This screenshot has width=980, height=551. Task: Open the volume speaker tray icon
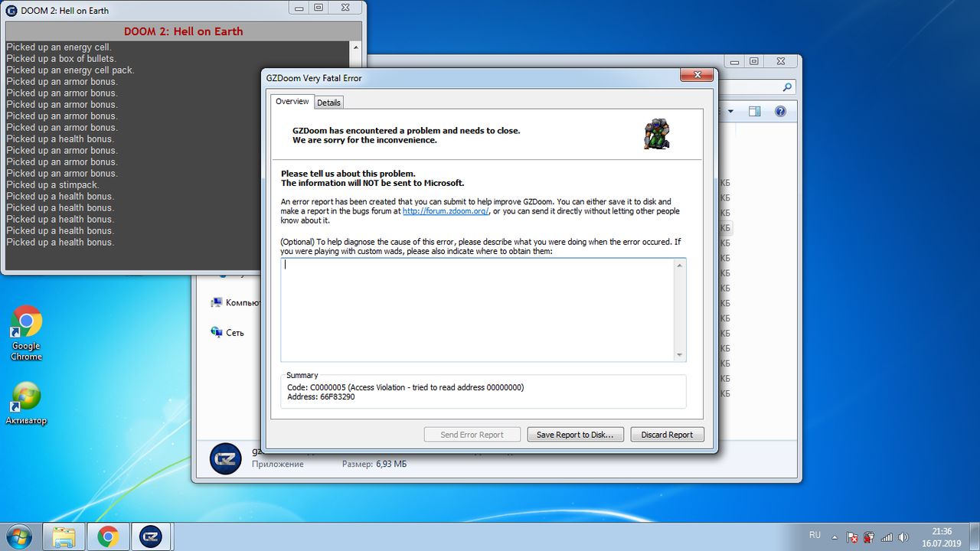904,537
